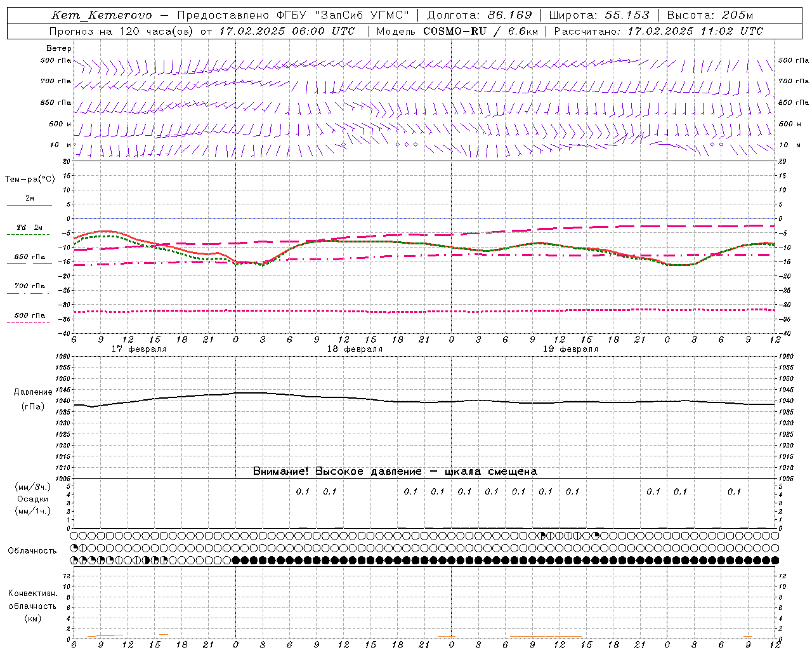Click the Тем-ра(°C) panel label
This screenshot has height=650, width=812.
(x=30, y=180)
